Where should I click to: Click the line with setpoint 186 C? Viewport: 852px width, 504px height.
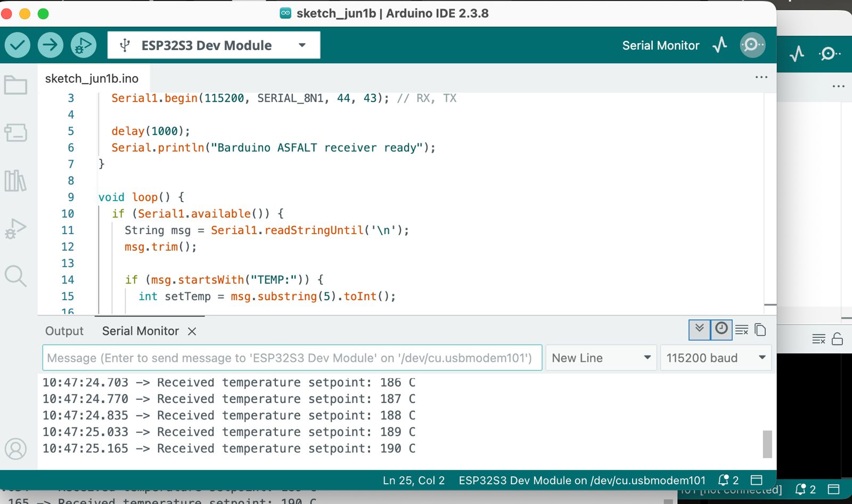(x=229, y=383)
